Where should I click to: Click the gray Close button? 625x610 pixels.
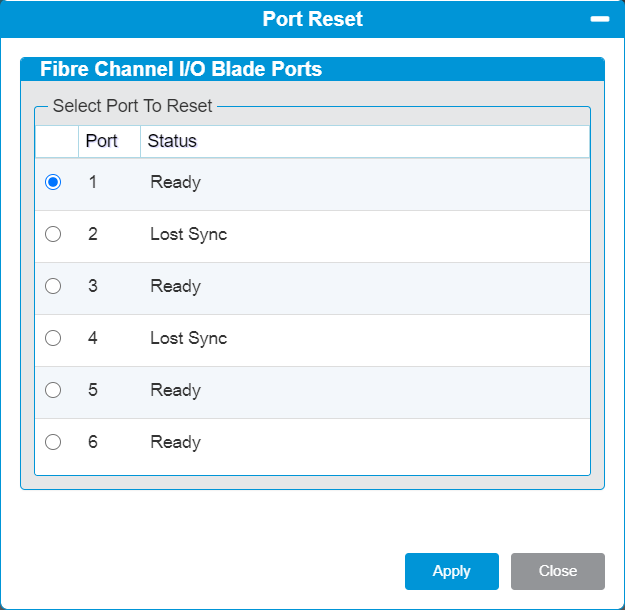[x=558, y=571]
